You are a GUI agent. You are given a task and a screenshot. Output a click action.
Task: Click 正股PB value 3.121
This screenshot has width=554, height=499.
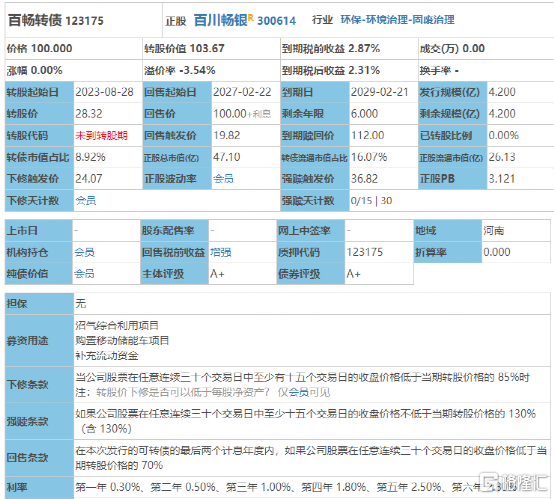click(x=502, y=179)
